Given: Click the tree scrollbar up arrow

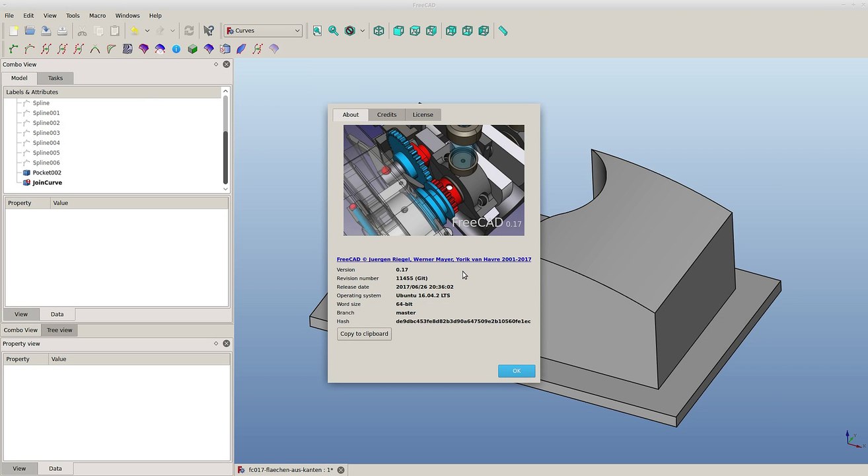Looking at the screenshot, I should pyautogui.click(x=225, y=91).
